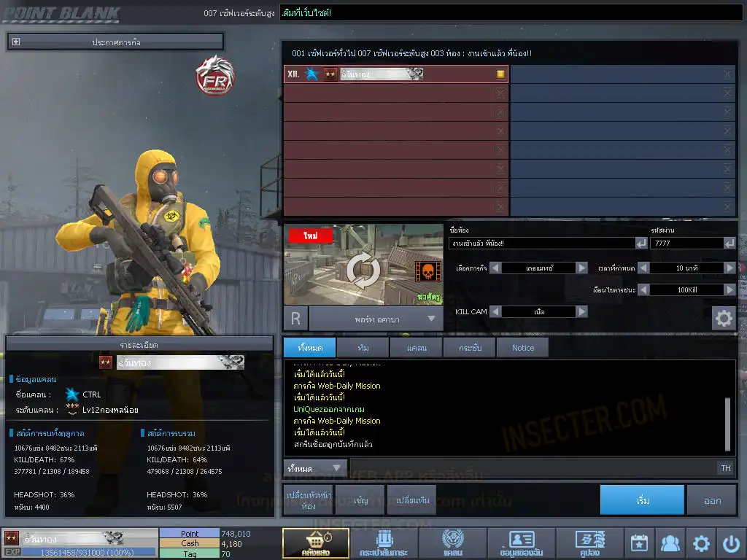Close the second red team slot
Viewport: 747px width, 560px height.
[500, 93]
